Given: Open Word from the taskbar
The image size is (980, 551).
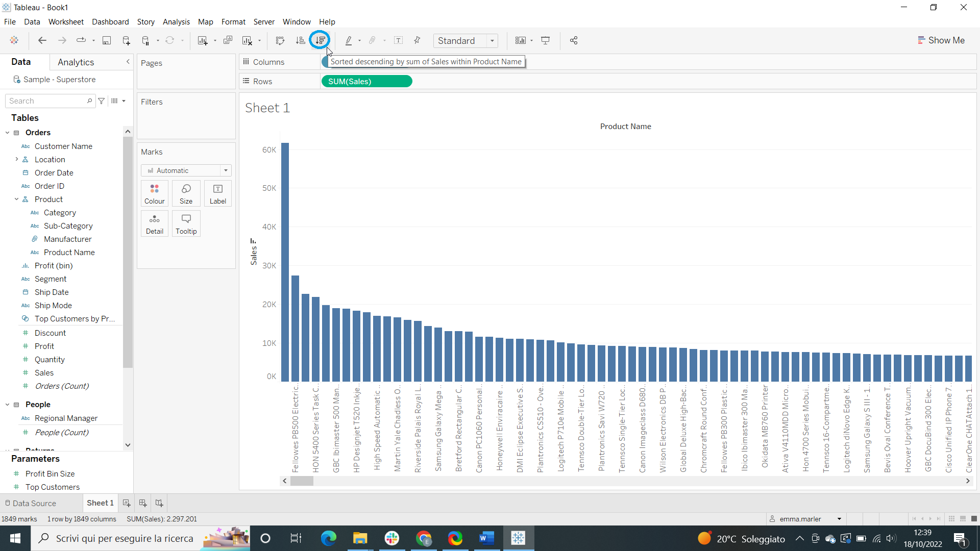Looking at the screenshot, I should 486,538.
